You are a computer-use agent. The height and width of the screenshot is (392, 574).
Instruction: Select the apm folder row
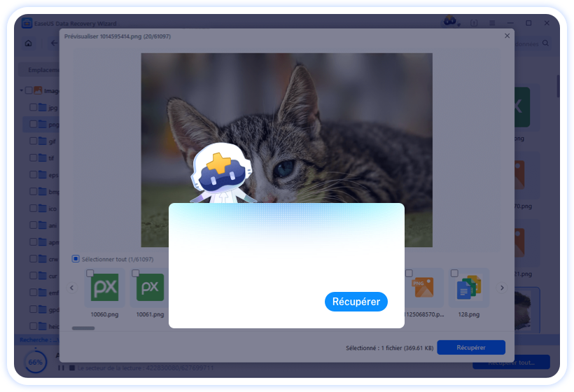click(41, 242)
